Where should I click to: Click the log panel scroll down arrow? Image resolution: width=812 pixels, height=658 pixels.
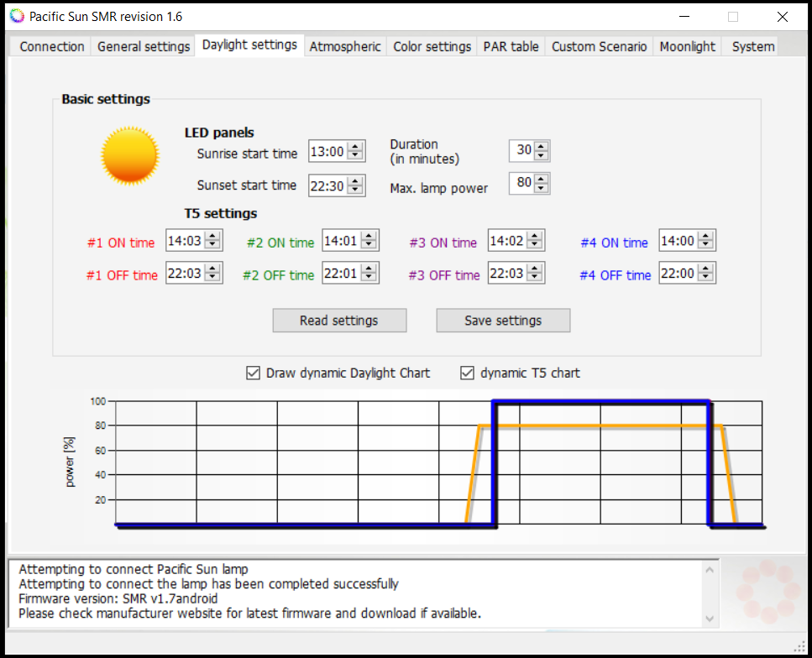pyautogui.click(x=710, y=619)
